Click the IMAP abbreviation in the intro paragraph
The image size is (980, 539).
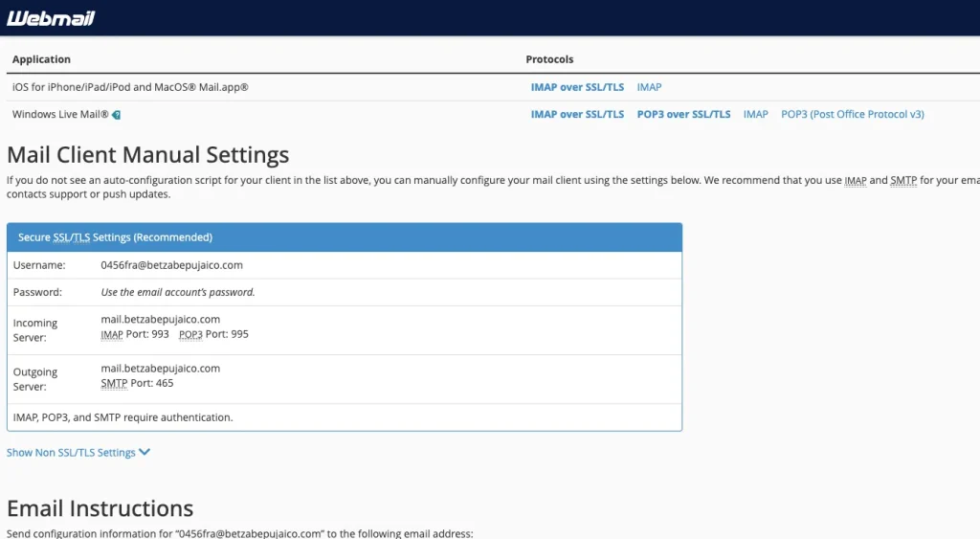855,181
